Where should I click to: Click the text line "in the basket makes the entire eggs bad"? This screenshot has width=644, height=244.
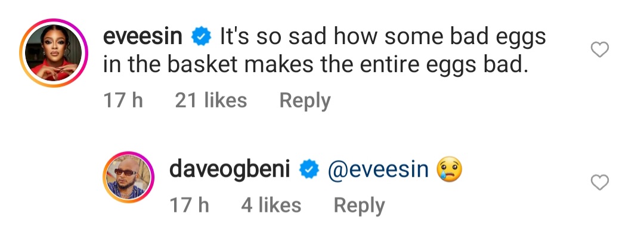(316, 65)
